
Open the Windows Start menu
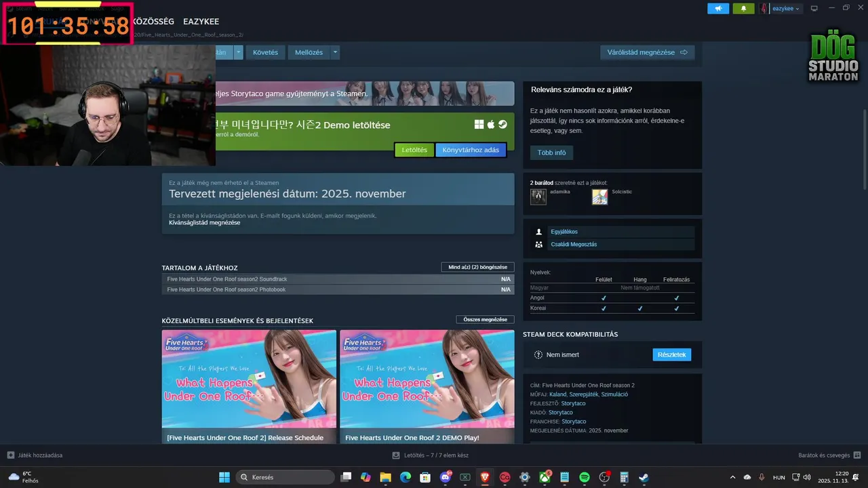[x=224, y=477]
